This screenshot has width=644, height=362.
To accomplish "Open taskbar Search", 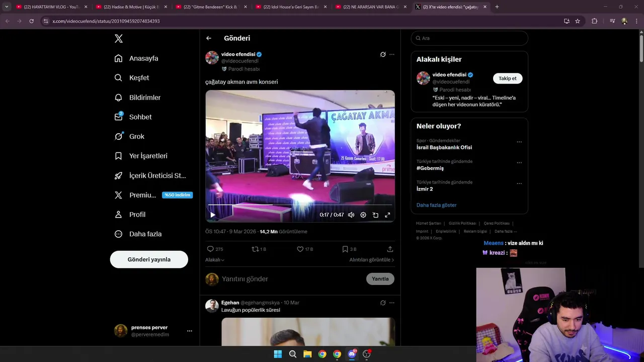I will [x=293, y=354].
